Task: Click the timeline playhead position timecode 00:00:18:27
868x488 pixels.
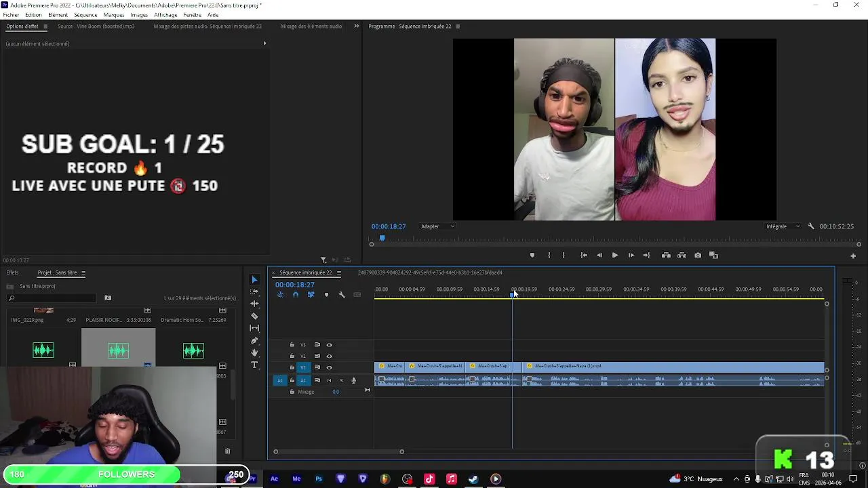Action: [x=295, y=285]
